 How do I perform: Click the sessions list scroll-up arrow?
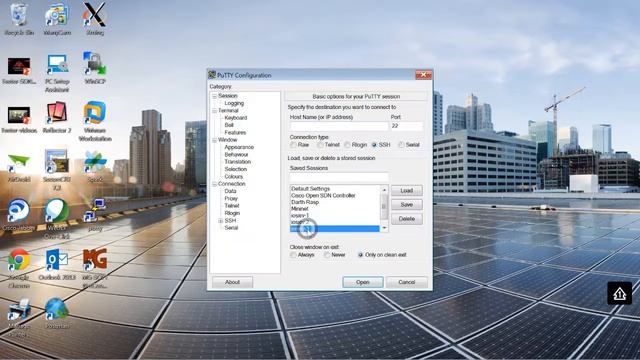coord(384,189)
